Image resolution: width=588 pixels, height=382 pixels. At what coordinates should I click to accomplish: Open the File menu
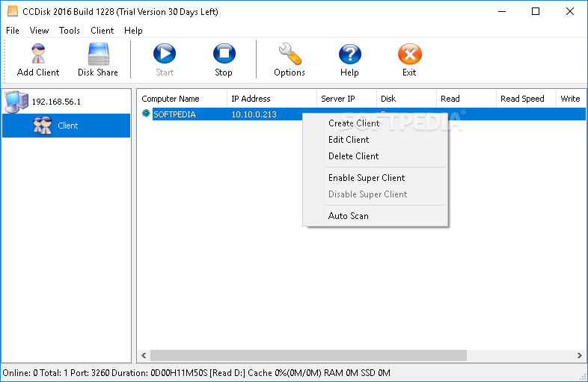[x=13, y=31]
